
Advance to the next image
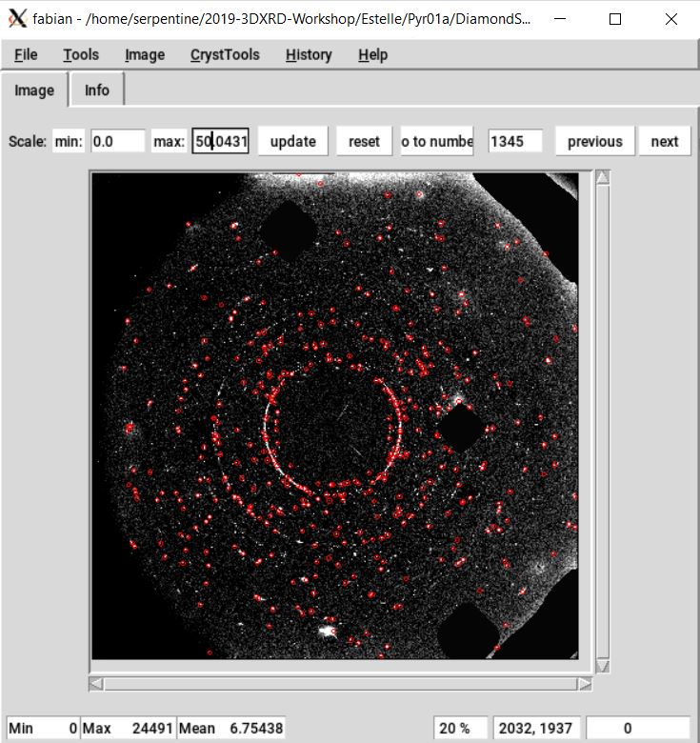coord(665,141)
